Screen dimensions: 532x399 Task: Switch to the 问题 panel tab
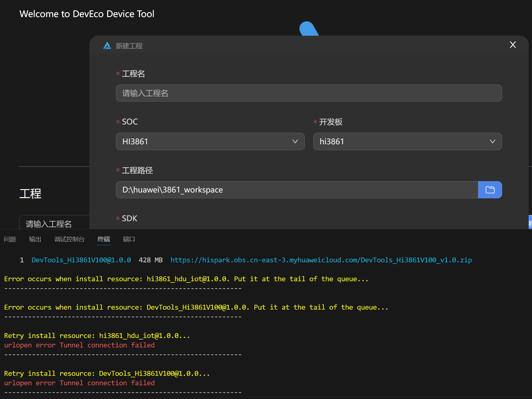(10, 239)
